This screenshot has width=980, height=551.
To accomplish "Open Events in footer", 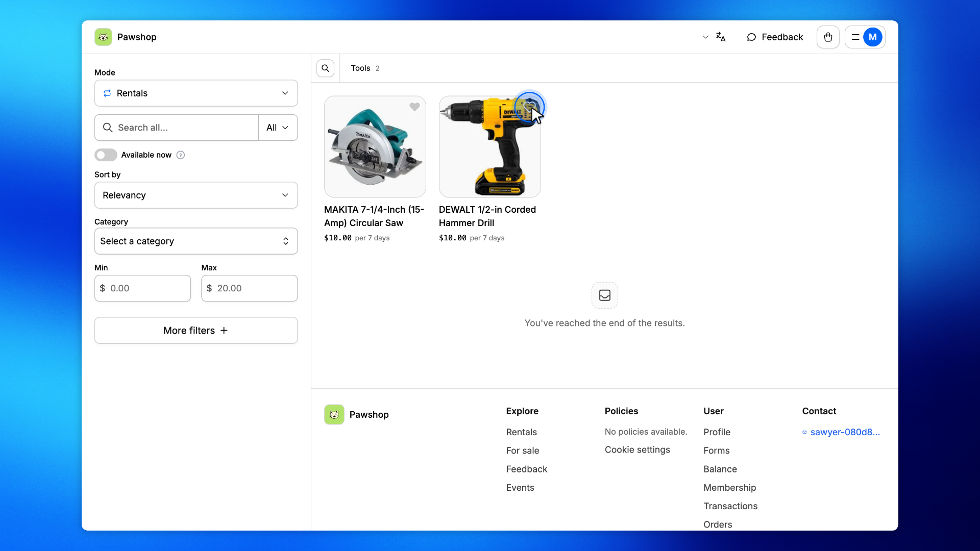I will 520,488.
